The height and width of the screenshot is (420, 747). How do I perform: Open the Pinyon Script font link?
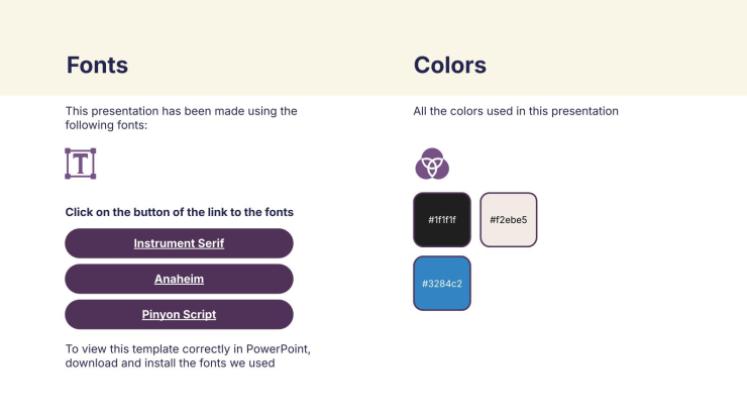[179, 314]
